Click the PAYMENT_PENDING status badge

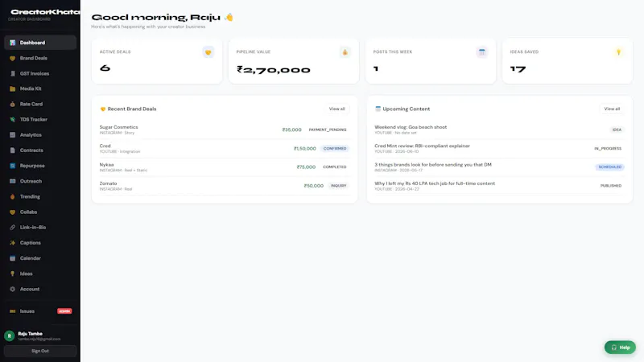pyautogui.click(x=328, y=130)
